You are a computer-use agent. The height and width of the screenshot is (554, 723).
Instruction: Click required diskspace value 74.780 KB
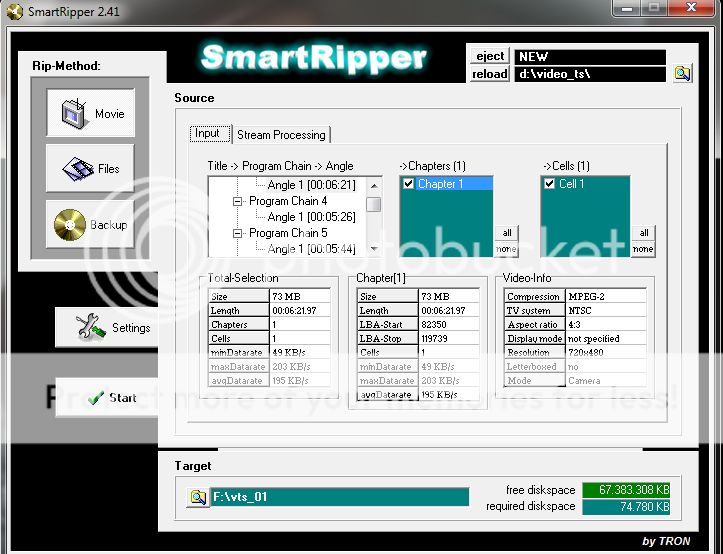(x=626, y=506)
